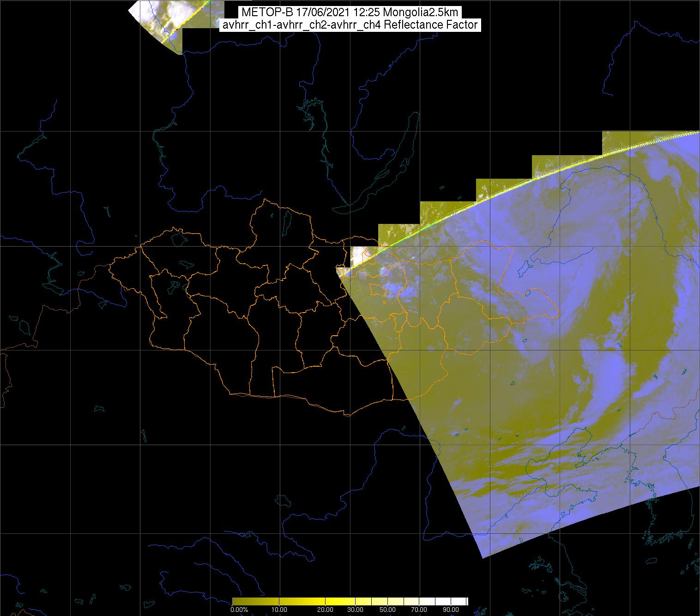700x616 pixels.
Task: Click the 70.00 color scale label
Action: coord(420,610)
